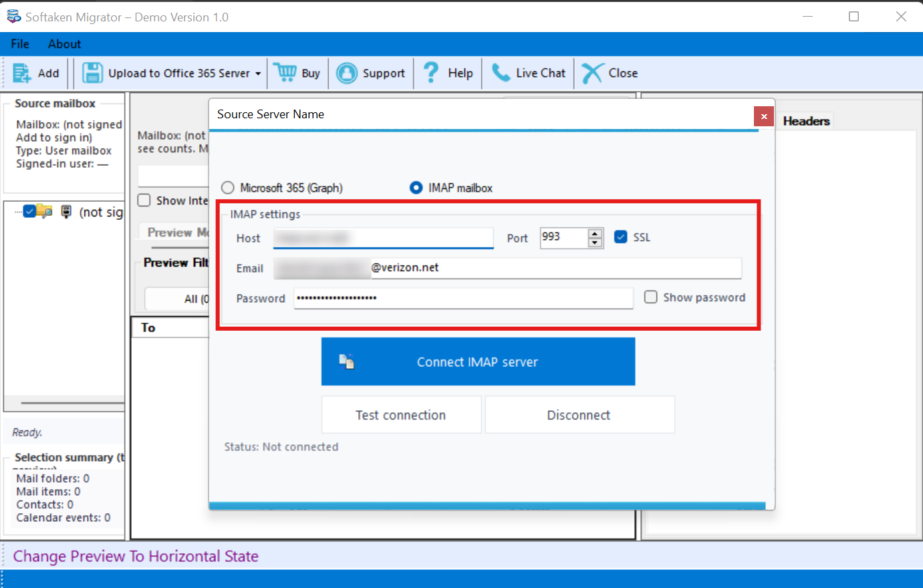Click the Calendar events: 0 summary line

pos(63,518)
